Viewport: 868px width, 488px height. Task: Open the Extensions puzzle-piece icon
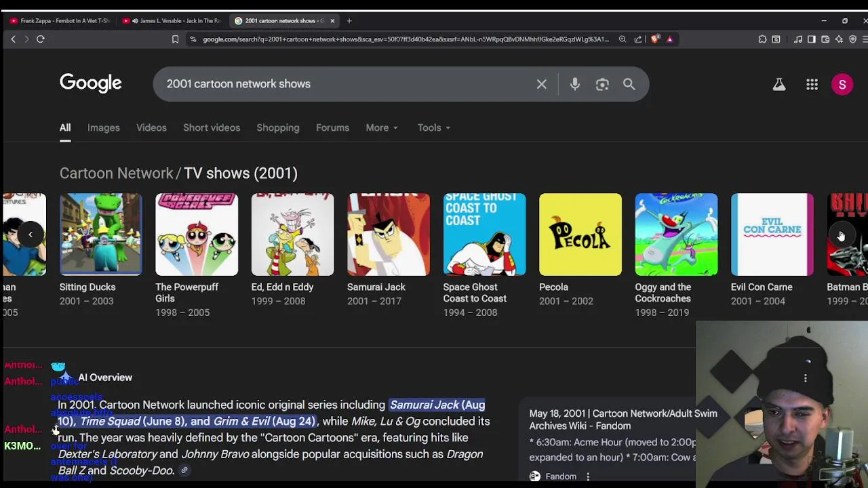tap(762, 39)
